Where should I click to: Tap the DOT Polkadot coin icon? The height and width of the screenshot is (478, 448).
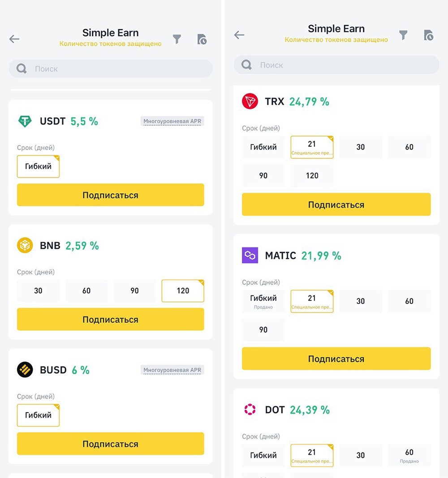pos(250,410)
